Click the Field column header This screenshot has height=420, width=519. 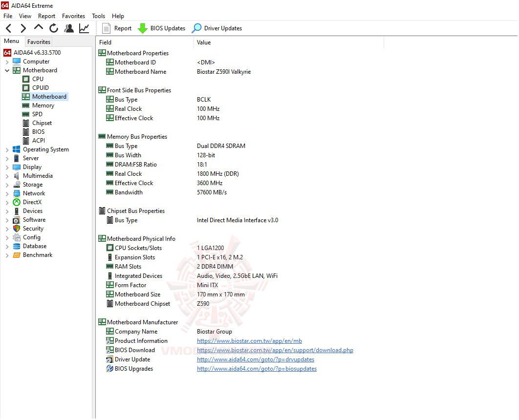click(x=145, y=42)
